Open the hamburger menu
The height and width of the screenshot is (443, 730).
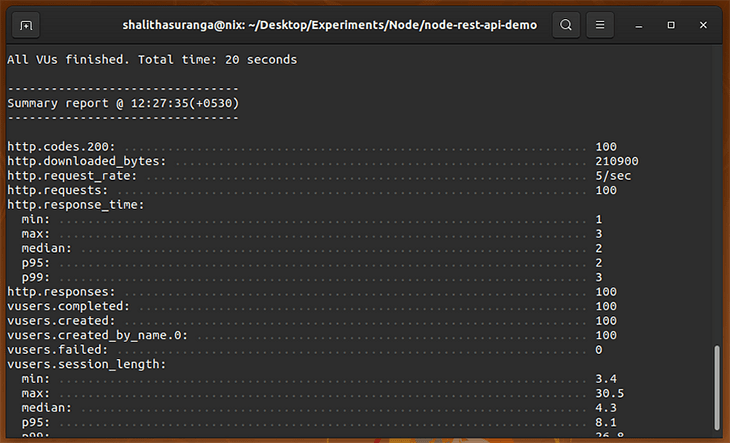[600, 25]
